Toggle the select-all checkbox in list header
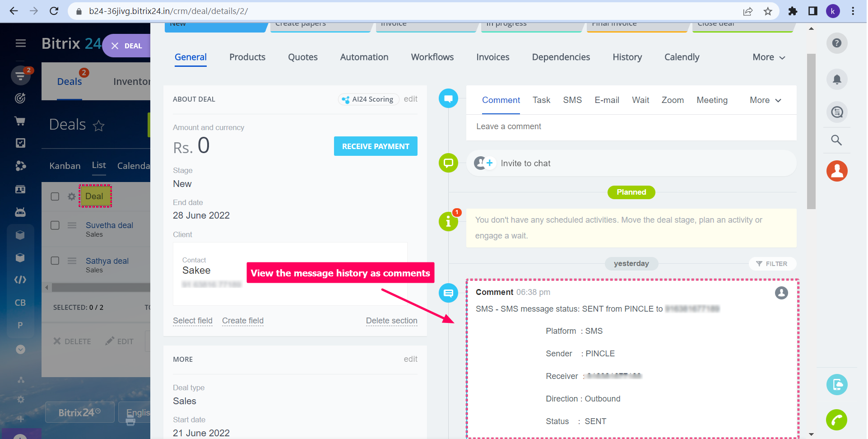Image resolution: width=868 pixels, height=439 pixels. click(x=55, y=196)
